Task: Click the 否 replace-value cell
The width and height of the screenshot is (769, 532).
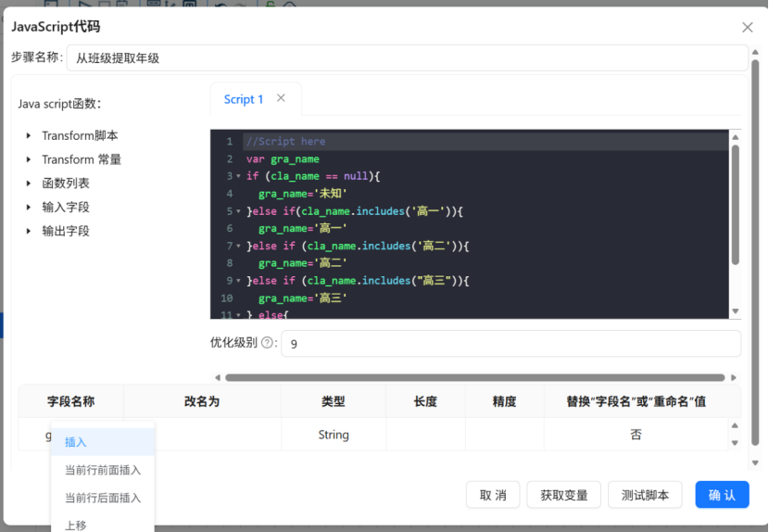Action: (x=636, y=435)
